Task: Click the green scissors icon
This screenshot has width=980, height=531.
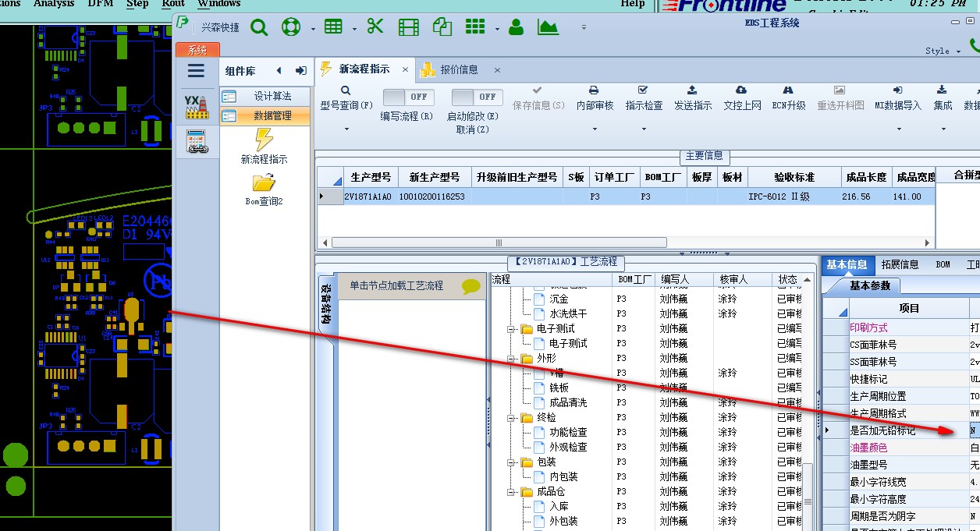Action: click(x=375, y=27)
